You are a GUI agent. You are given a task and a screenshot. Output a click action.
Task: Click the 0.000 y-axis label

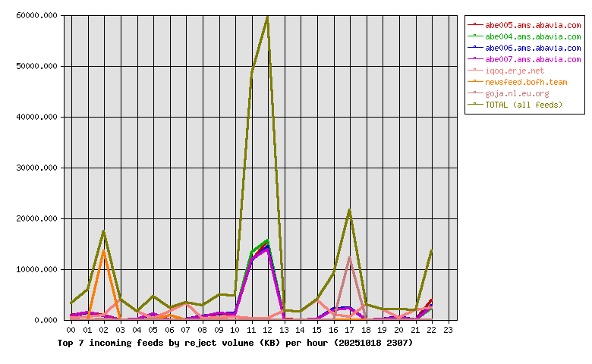click(x=46, y=320)
